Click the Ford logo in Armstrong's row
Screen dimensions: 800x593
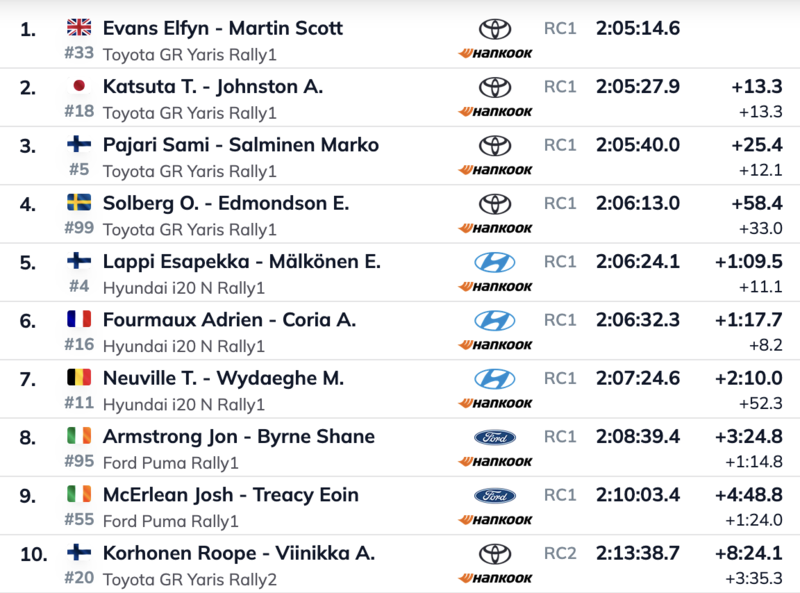coord(495,437)
